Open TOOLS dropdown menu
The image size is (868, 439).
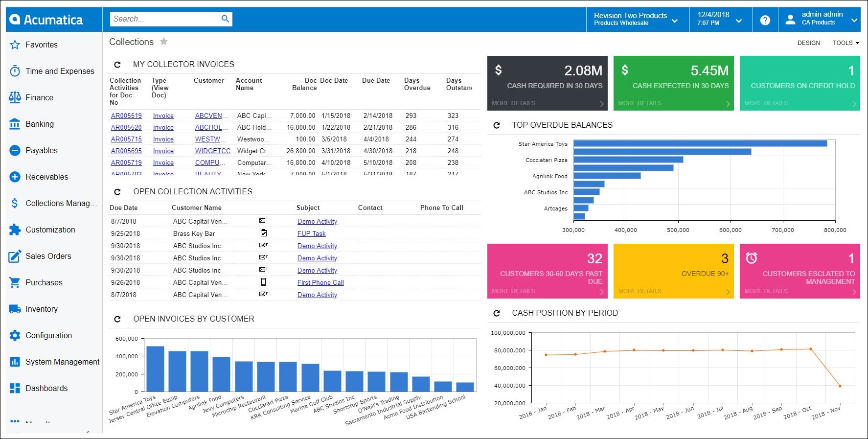click(x=846, y=43)
